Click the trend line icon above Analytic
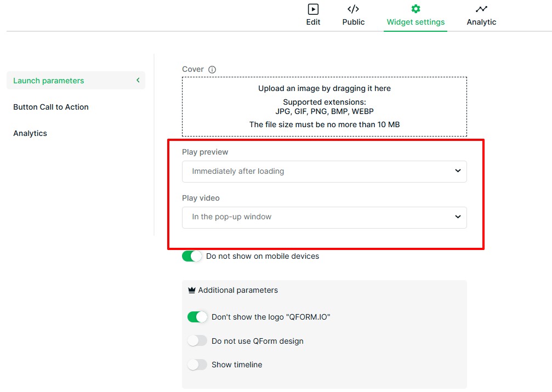The width and height of the screenshot is (552, 392). 481,9
